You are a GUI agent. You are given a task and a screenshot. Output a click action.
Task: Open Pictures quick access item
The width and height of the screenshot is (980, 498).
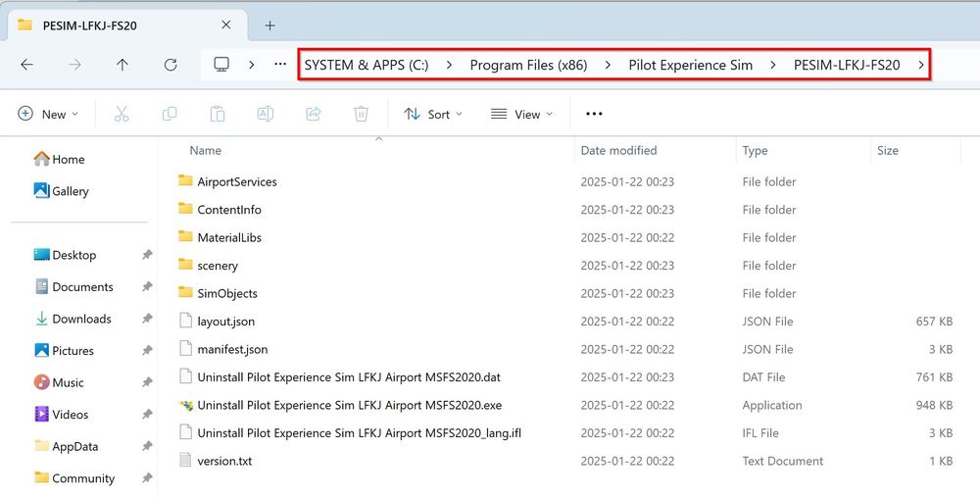64,351
